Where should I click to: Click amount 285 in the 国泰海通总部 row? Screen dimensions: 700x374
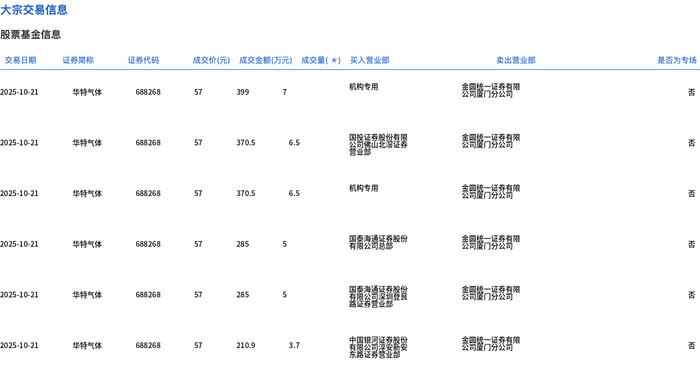click(243, 244)
